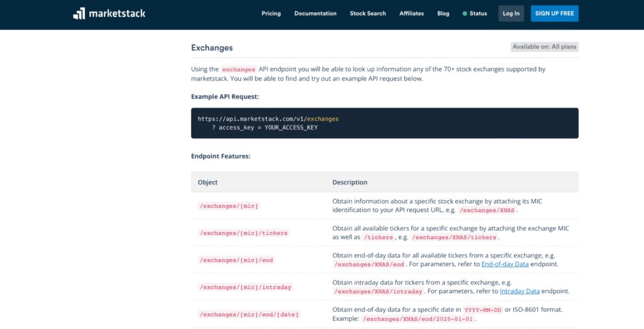Screen dimensions: 644x329
Task: Click the /tickers inline code
Action: click(379, 237)
